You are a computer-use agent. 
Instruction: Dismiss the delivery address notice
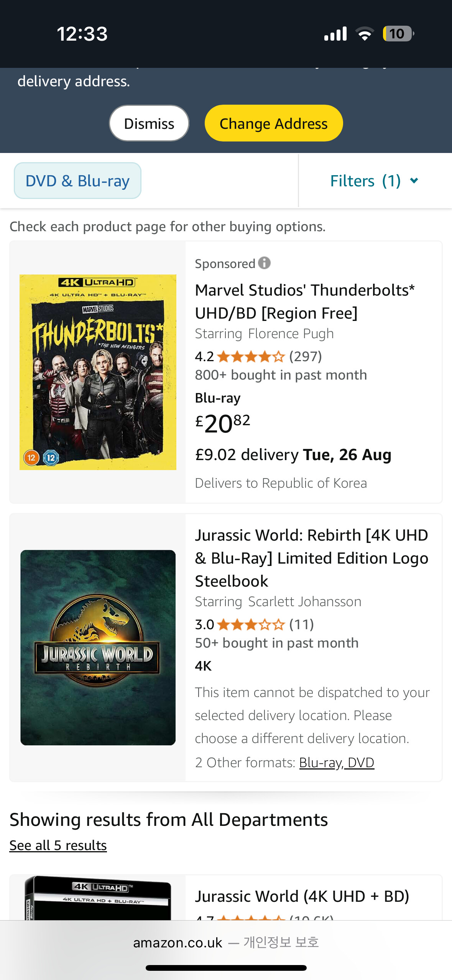coord(149,123)
